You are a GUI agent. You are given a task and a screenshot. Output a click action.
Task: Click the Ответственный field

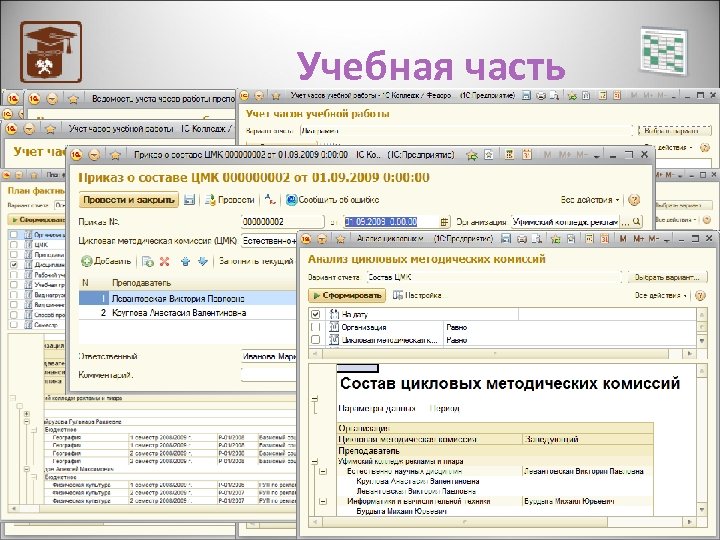coord(269,356)
